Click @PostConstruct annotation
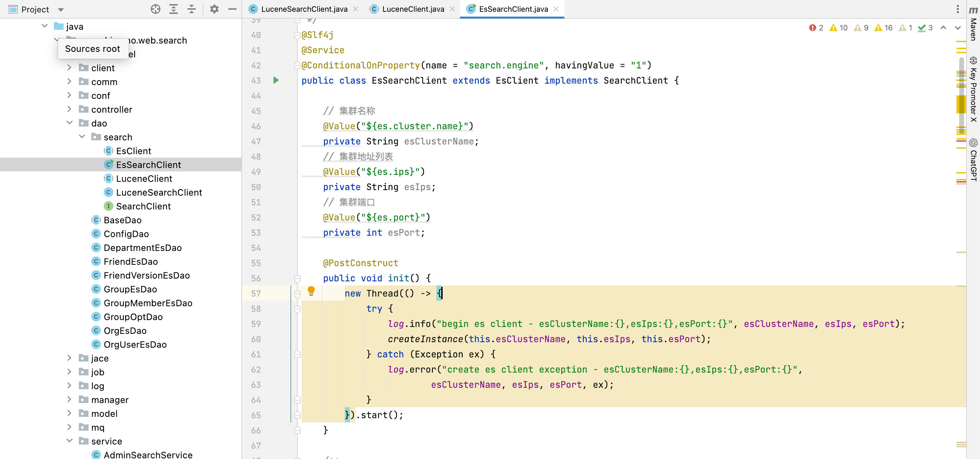 click(x=360, y=263)
